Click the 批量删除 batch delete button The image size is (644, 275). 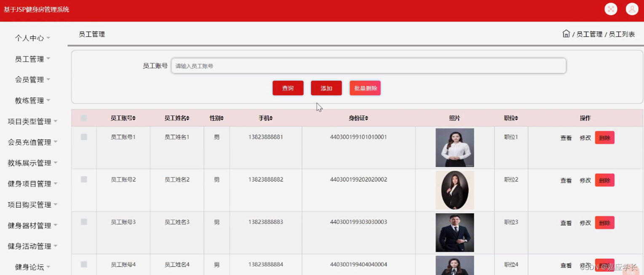365,88
